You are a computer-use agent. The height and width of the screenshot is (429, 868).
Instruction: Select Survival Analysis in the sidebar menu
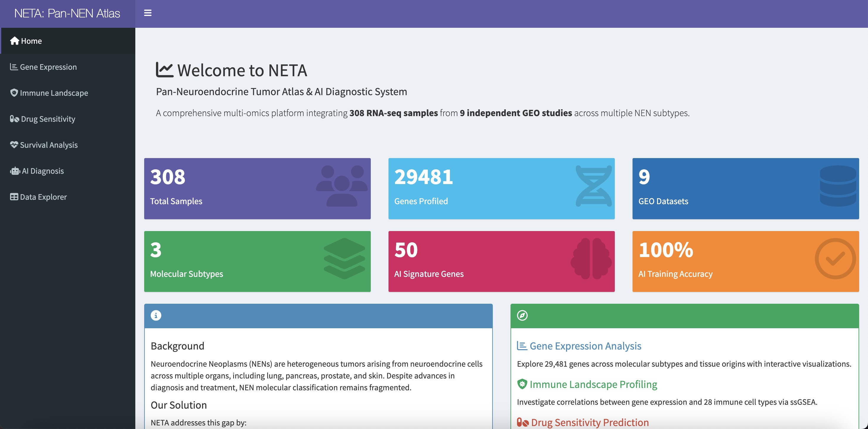(x=48, y=144)
